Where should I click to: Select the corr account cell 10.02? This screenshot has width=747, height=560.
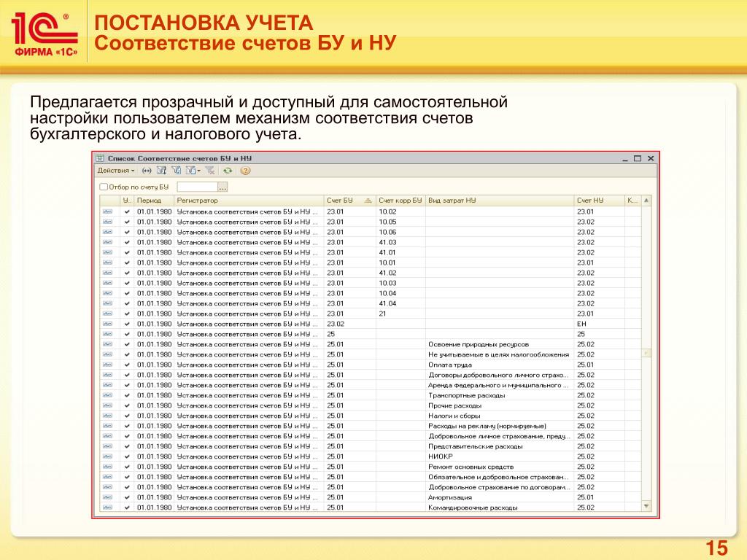(400, 212)
